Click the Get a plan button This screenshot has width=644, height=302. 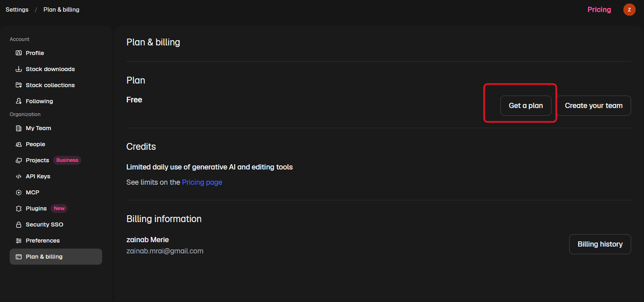(x=526, y=106)
